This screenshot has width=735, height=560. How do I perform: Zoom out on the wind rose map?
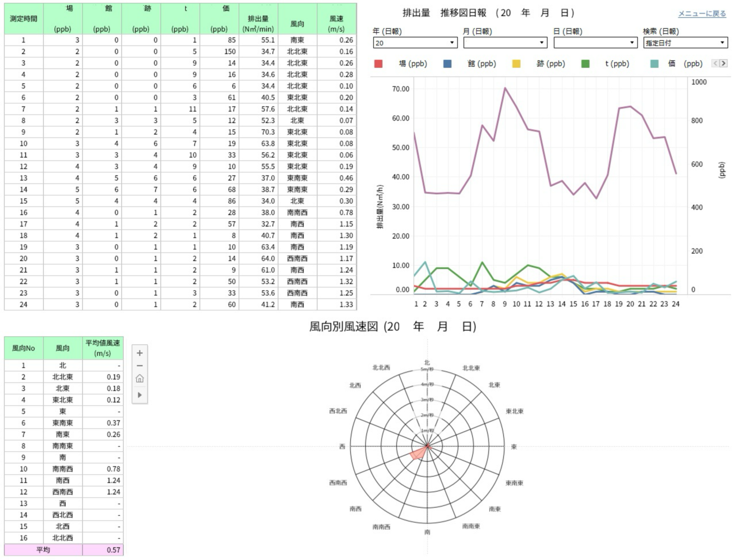[x=140, y=366]
